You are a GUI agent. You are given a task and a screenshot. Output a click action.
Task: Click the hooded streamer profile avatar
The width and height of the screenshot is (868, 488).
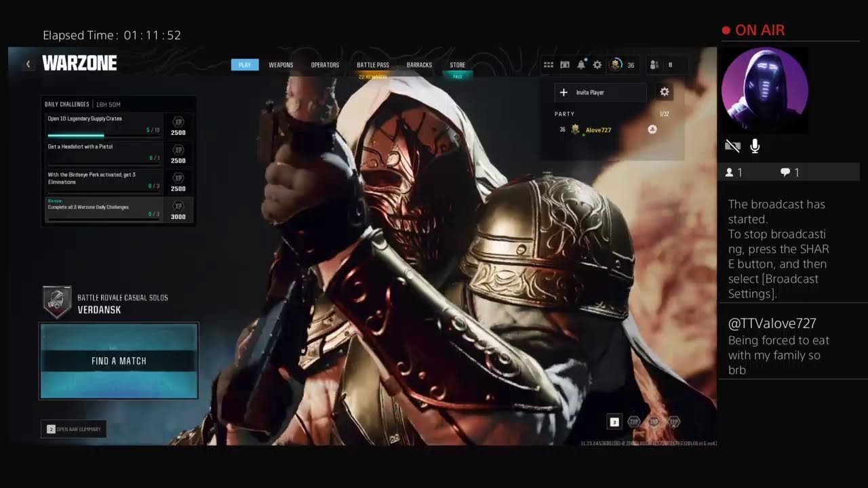pos(765,90)
